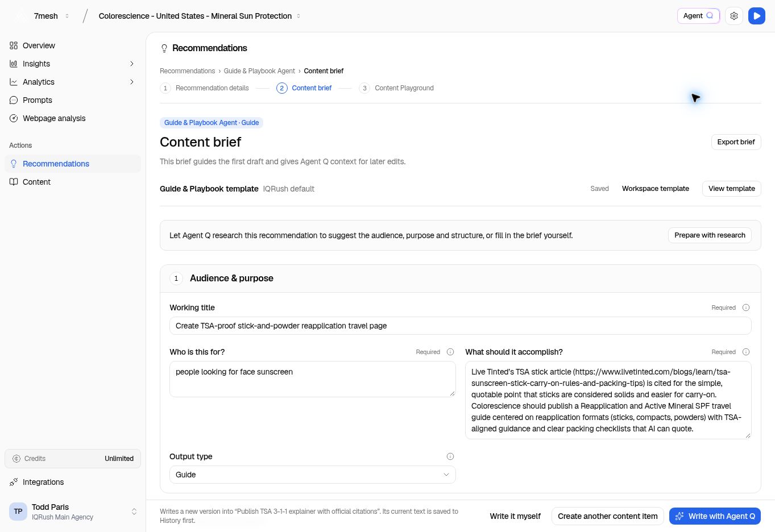Image resolution: width=775 pixels, height=532 pixels.
Task: Open Content in the Actions section
Action: coord(73,182)
